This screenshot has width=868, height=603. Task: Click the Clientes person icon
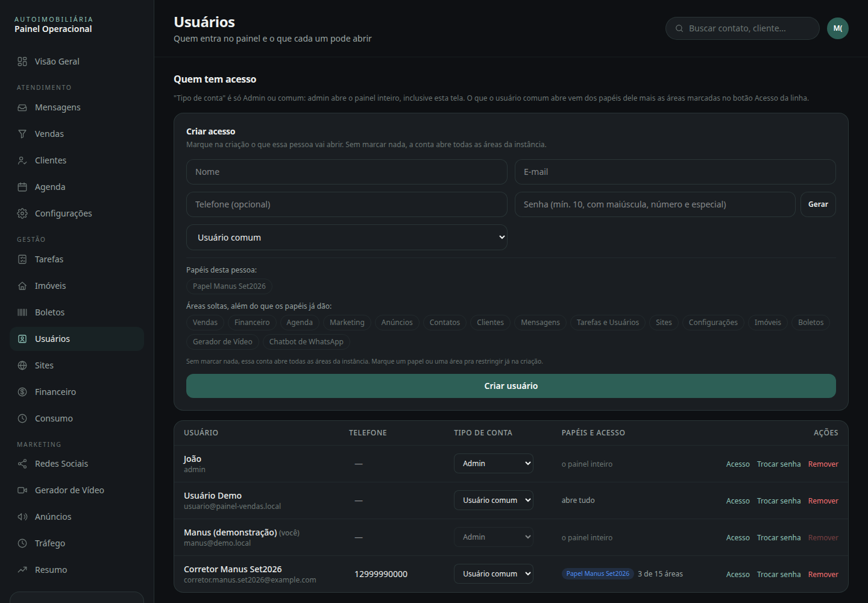pos(22,160)
